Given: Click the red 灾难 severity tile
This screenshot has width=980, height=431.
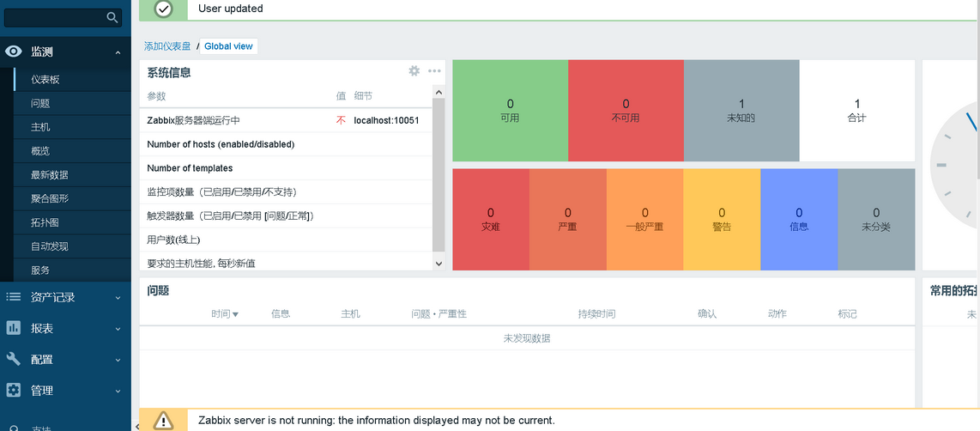Looking at the screenshot, I should click(491, 219).
